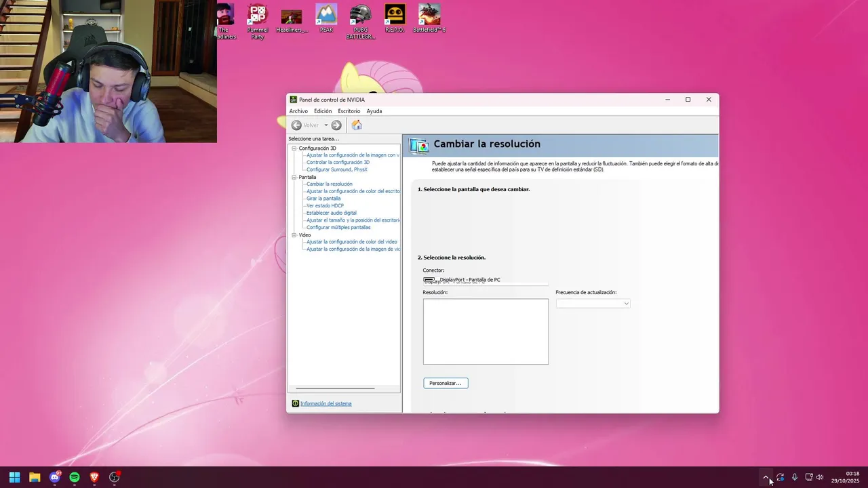Click the Cambiar la resolución header icon

(x=419, y=145)
